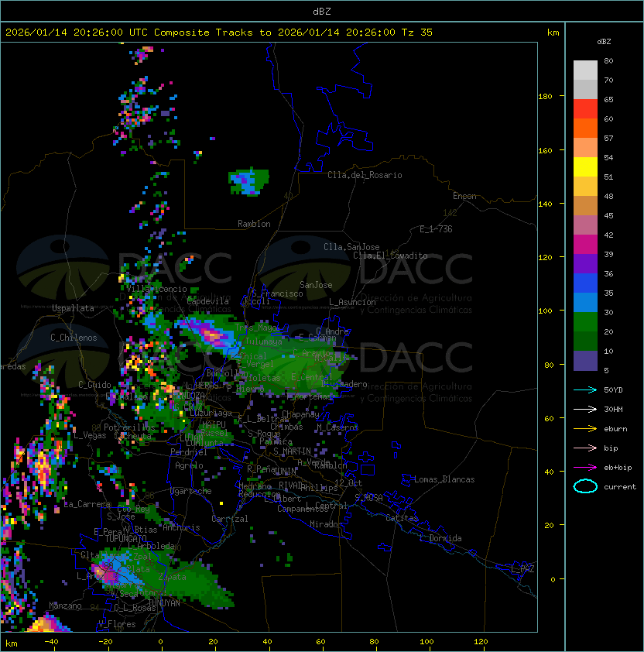The height and width of the screenshot is (652, 644).
Task: Click the 'La_Carrera' map label
Action: tap(87, 504)
